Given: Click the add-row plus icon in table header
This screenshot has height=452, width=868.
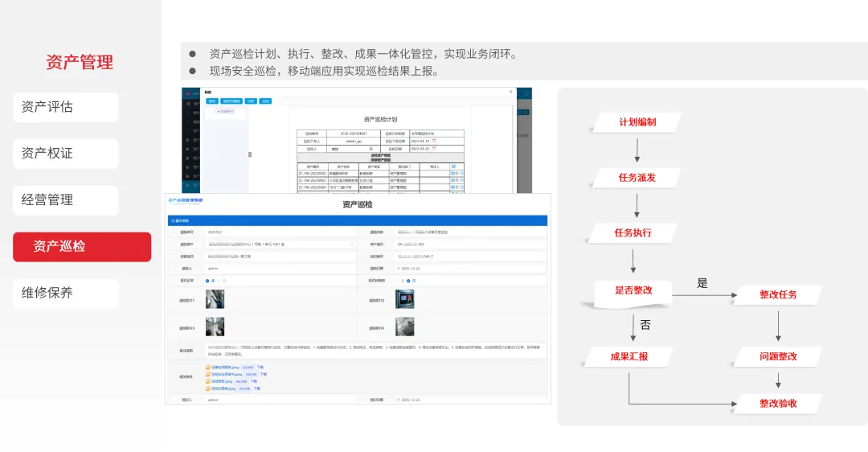Looking at the screenshot, I should tap(453, 166).
